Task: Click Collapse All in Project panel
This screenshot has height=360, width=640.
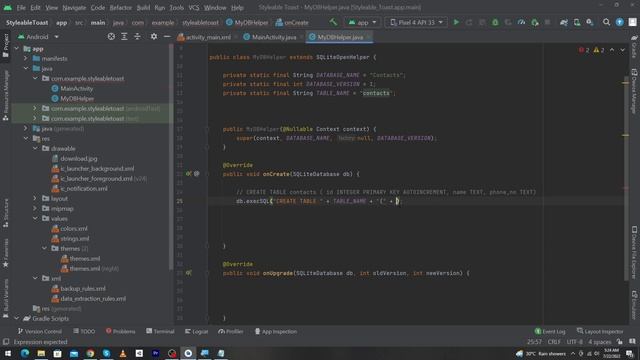Action: [137, 37]
